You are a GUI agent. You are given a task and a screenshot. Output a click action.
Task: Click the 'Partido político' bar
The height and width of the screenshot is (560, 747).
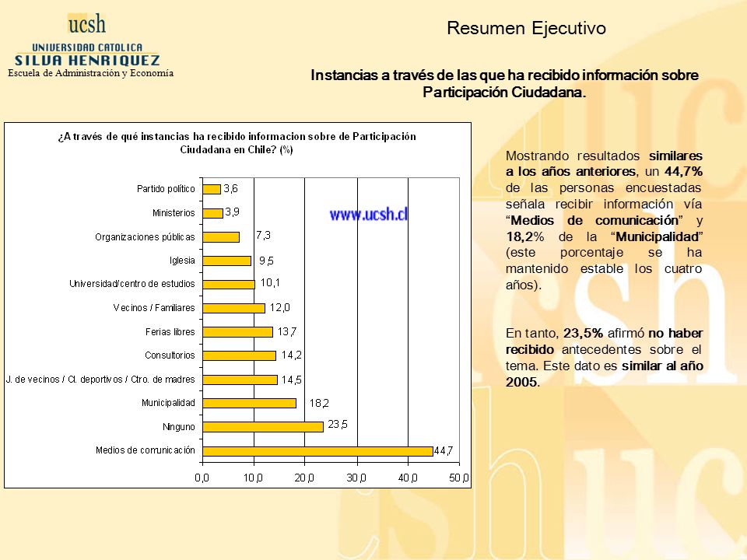[212, 189]
